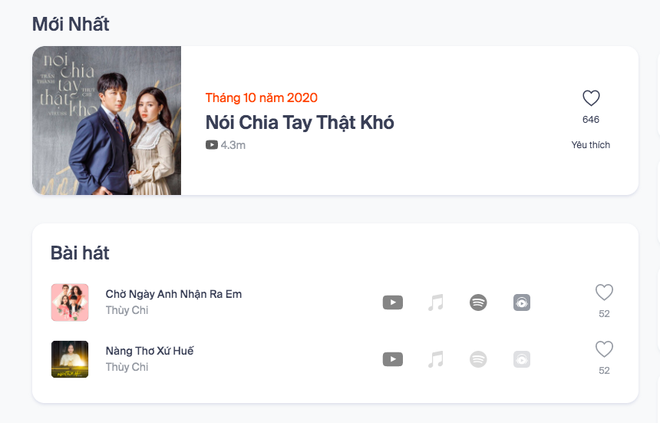Screen dimensions: 660x423
Task: Click last streaming icon for Nàng Thơ Xứ Huế
Action: 522,359
